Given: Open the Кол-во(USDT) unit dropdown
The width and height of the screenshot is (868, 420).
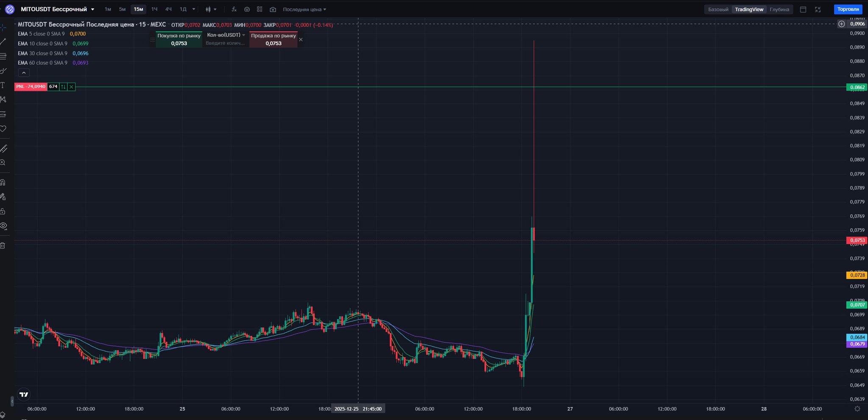Looking at the screenshot, I should click(x=226, y=35).
